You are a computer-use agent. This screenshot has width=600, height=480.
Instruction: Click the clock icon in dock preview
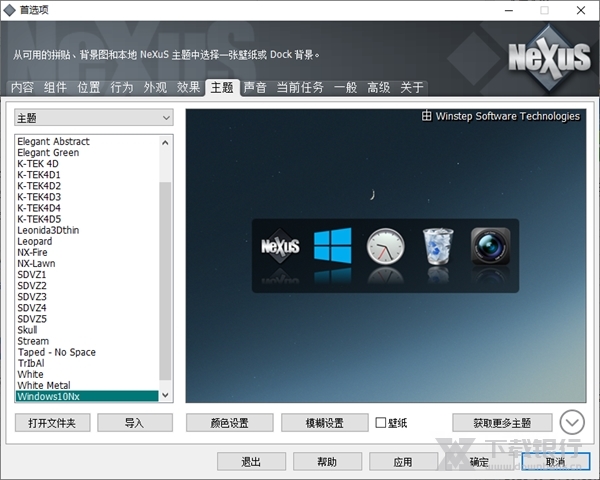(385, 246)
